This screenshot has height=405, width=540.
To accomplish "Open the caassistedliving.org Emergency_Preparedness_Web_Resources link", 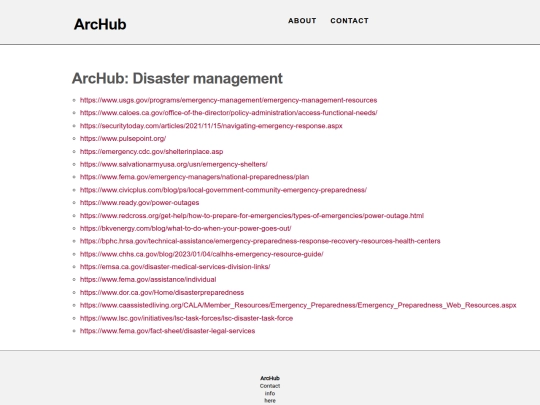I will coord(298,305).
